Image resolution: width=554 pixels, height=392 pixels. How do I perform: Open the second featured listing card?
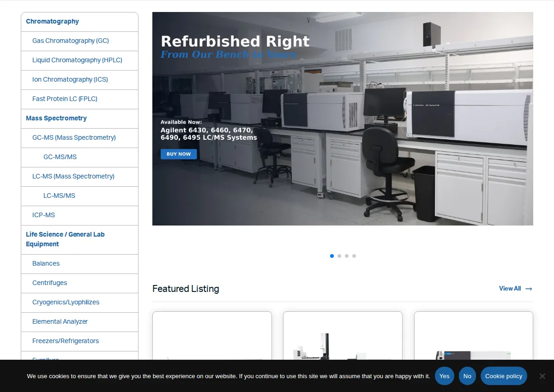[343, 336]
